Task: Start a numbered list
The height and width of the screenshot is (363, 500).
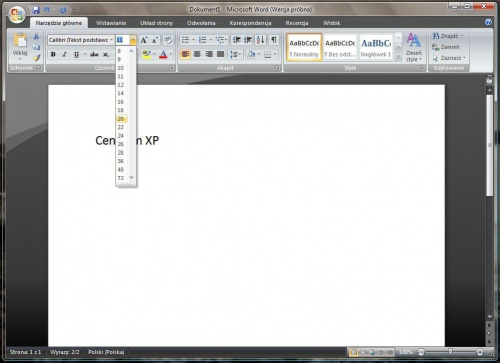Action: click(202, 40)
